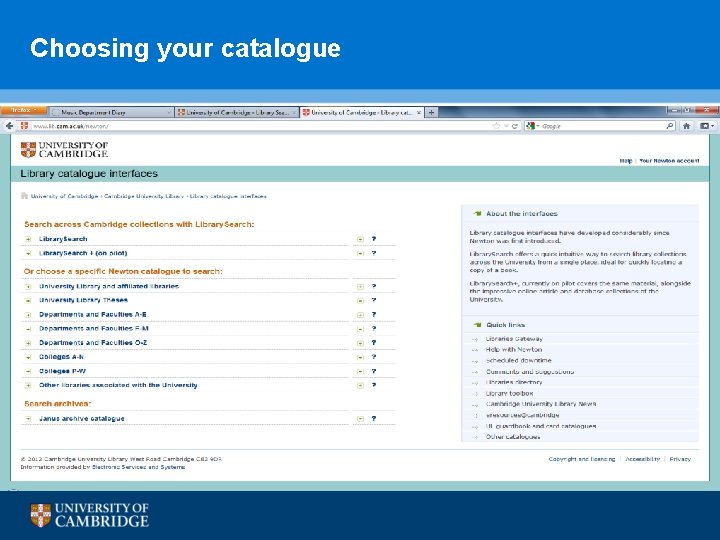
Task: Click the Google search input field
Action: tap(602, 126)
